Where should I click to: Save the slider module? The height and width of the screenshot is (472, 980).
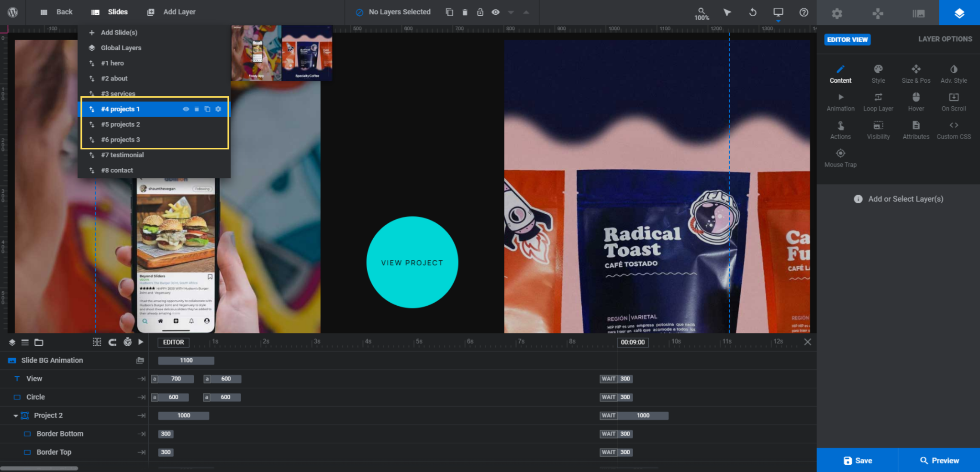click(857, 460)
